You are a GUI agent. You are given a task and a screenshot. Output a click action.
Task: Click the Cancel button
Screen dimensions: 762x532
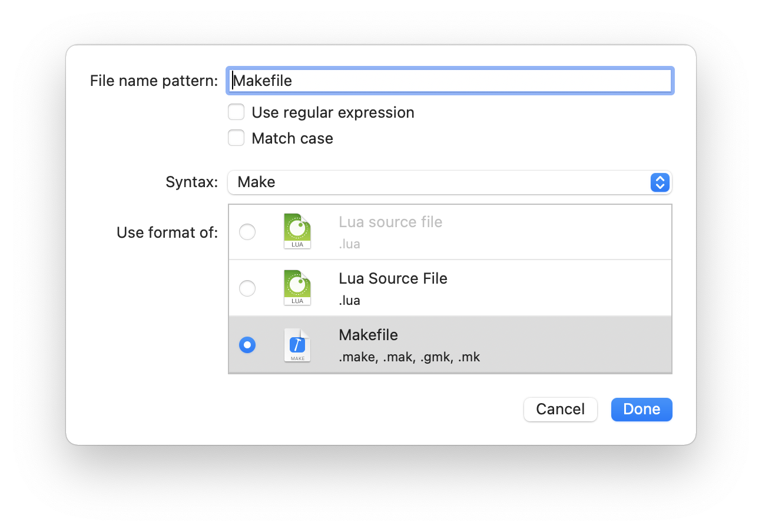pyautogui.click(x=561, y=410)
